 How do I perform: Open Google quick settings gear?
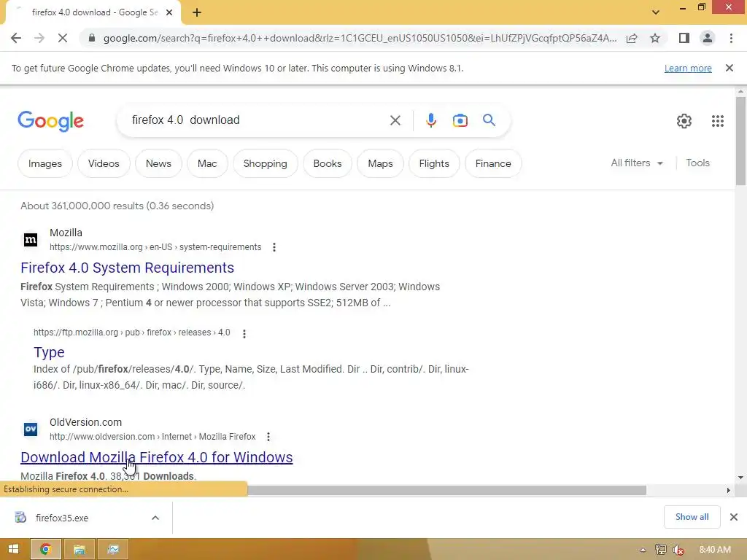click(684, 121)
